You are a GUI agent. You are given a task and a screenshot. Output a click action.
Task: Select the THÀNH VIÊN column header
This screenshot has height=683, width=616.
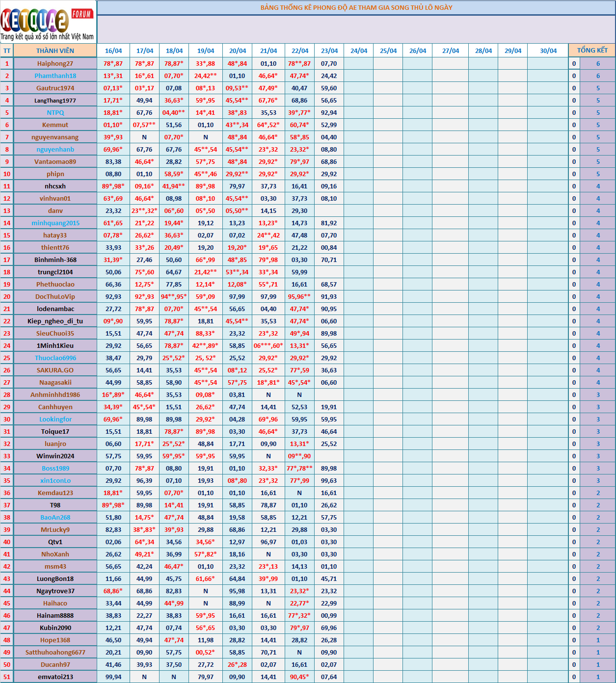pos(55,51)
